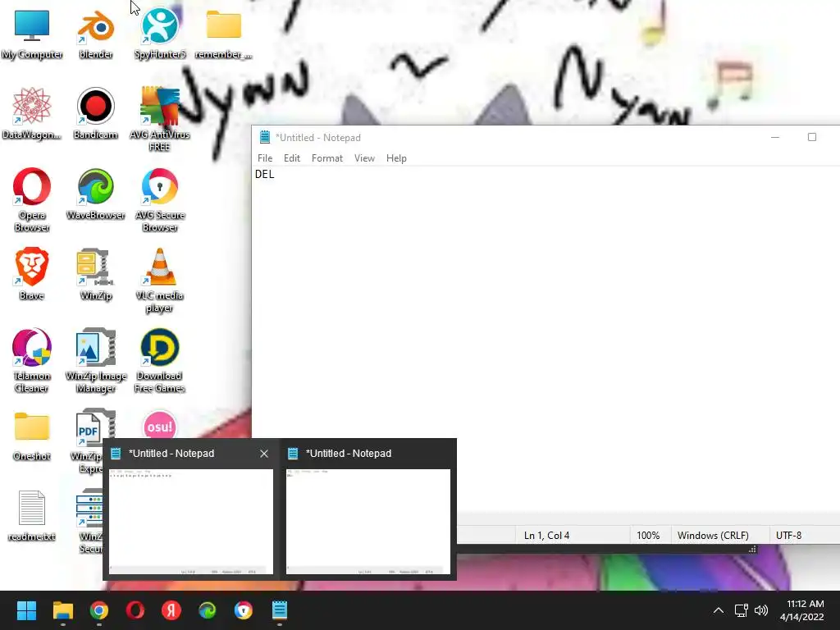The height and width of the screenshot is (630, 840).
Task: Click the Notepad taskbar icon
Action: [x=280, y=610]
